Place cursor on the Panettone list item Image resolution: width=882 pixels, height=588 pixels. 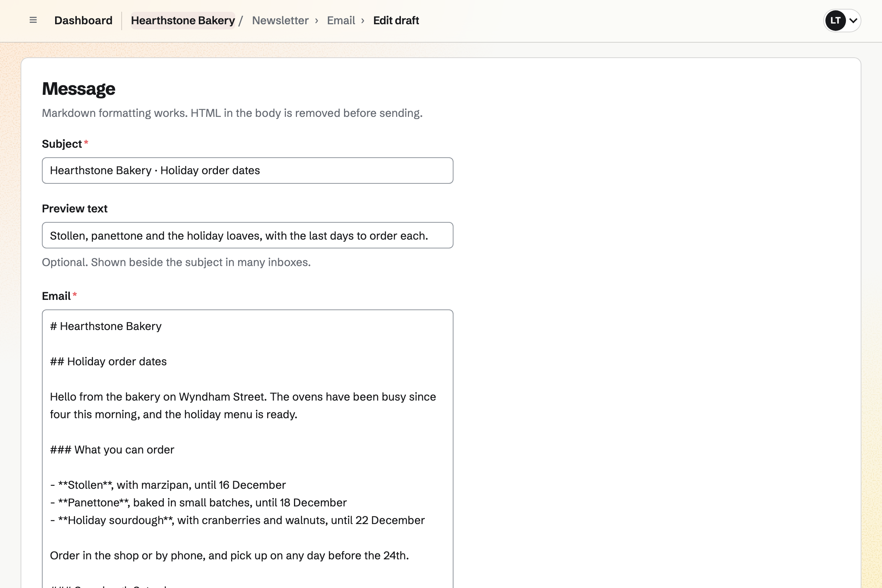(x=198, y=502)
